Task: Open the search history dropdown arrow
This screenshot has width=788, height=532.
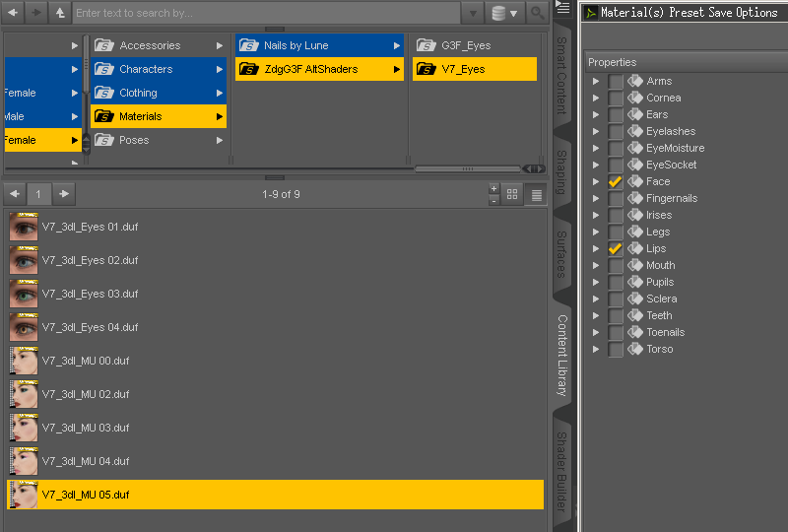Action: (473, 13)
